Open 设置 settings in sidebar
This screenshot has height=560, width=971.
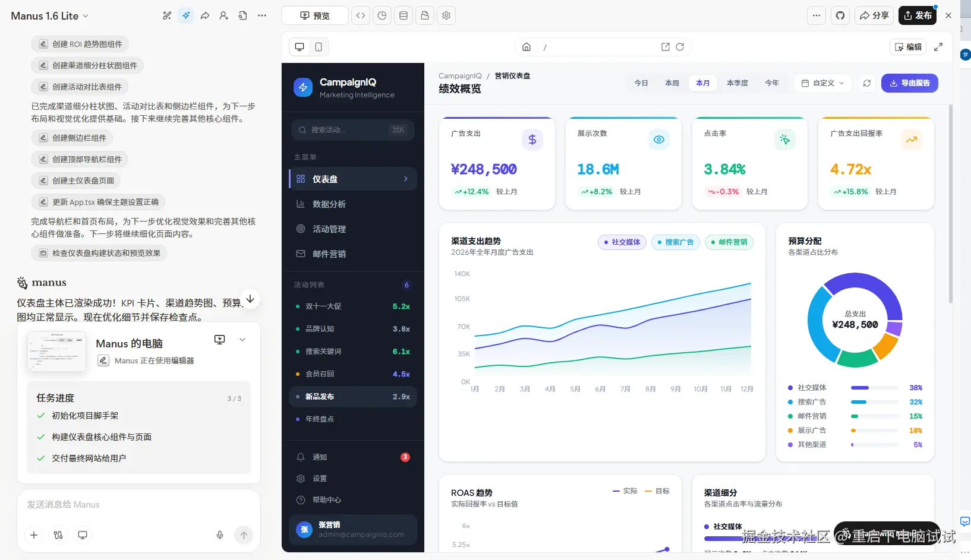(x=353, y=479)
